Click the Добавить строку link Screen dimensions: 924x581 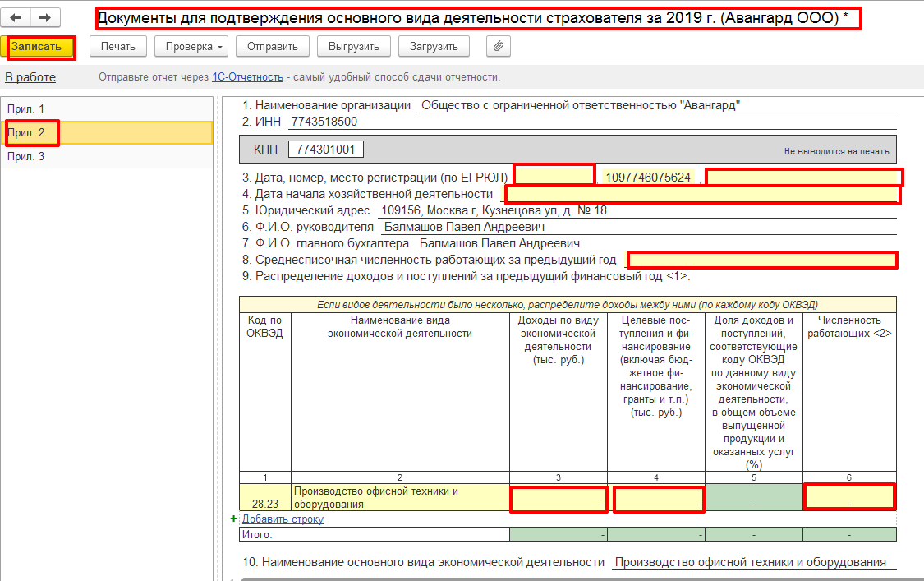point(283,519)
